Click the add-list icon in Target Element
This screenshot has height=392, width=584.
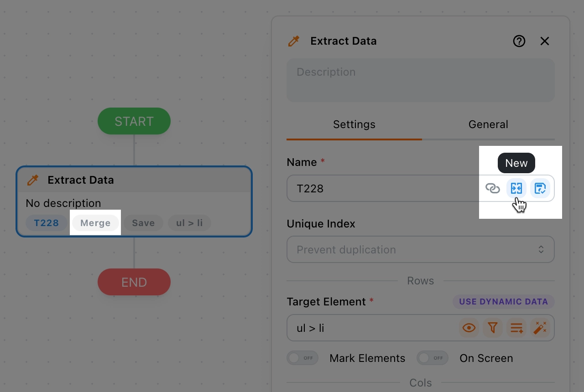tap(516, 328)
